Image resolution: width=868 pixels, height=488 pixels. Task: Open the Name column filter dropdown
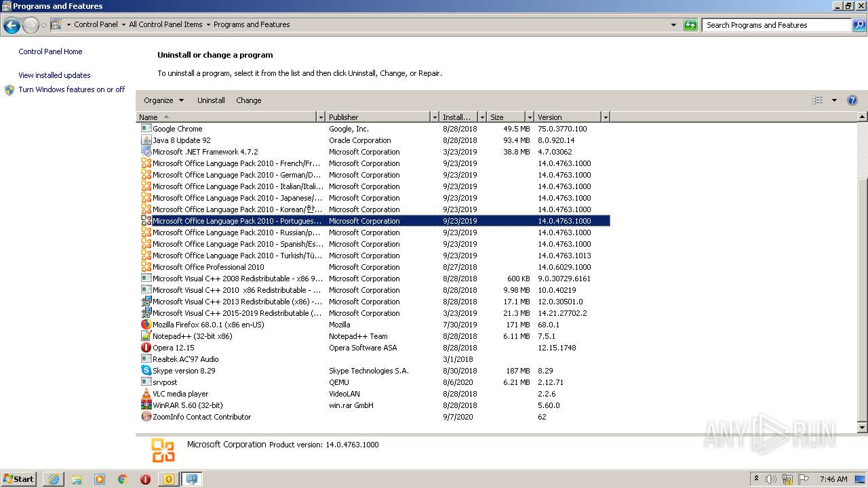pyautogui.click(x=321, y=117)
